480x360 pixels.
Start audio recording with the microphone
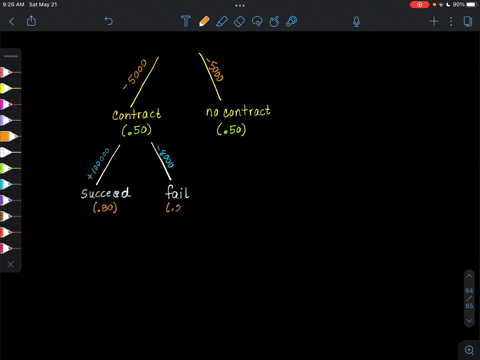(x=356, y=22)
